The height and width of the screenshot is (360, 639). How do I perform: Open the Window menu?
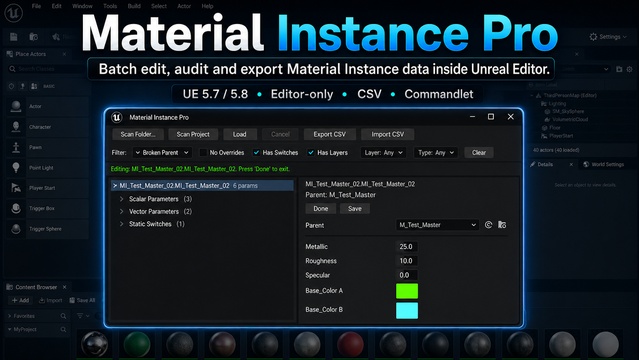(82, 6)
